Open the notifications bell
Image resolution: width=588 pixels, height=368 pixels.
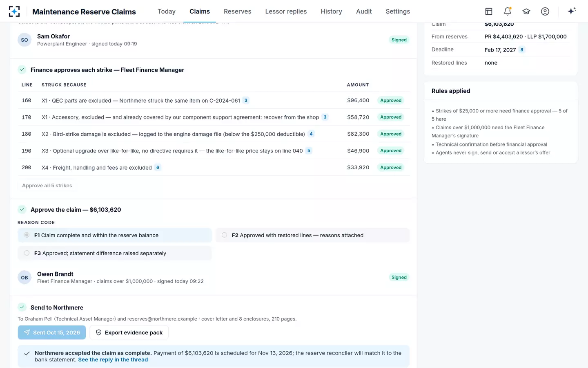coord(508,11)
